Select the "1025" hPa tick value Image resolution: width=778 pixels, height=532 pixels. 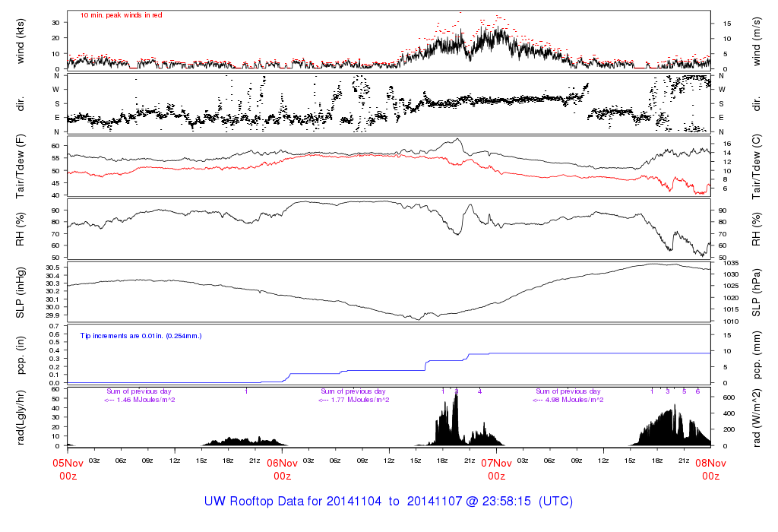click(732, 287)
